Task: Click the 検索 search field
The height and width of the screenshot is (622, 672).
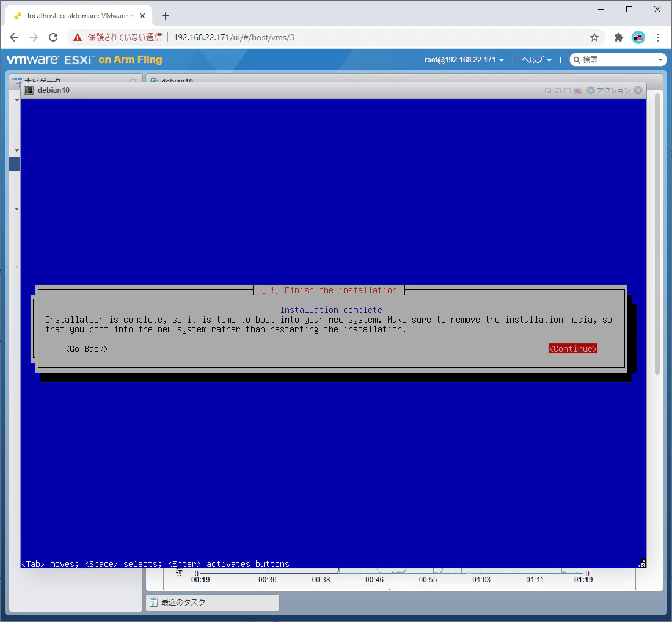Action: click(x=617, y=60)
